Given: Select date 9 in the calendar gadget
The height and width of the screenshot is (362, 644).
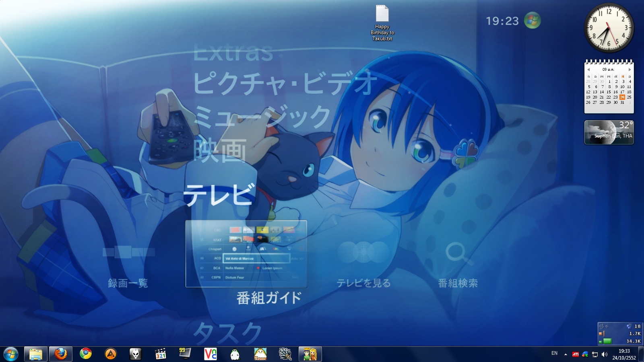Looking at the screenshot, I should pos(616,86).
